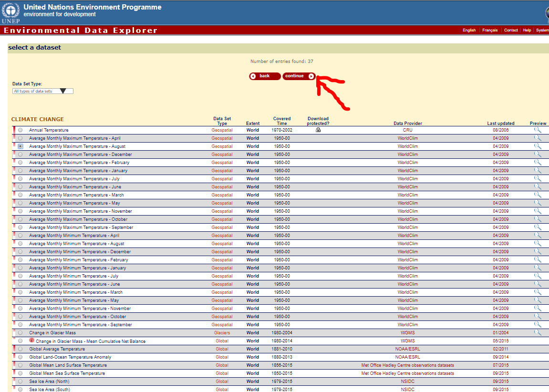Click info icon beside Mean Cumulative Net Balance

(31, 340)
